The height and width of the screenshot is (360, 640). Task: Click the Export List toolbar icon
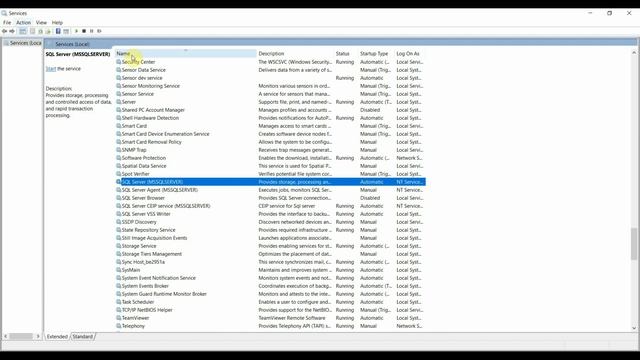[48, 31]
